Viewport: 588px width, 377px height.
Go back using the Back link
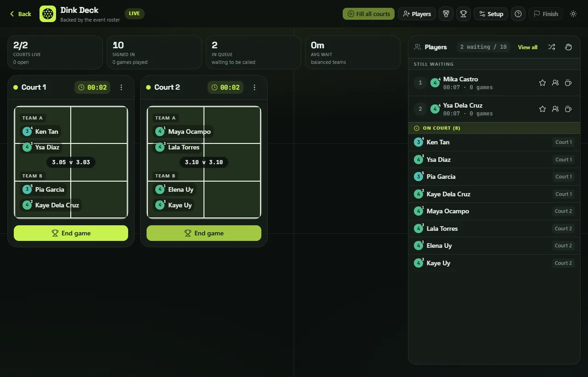tap(21, 14)
